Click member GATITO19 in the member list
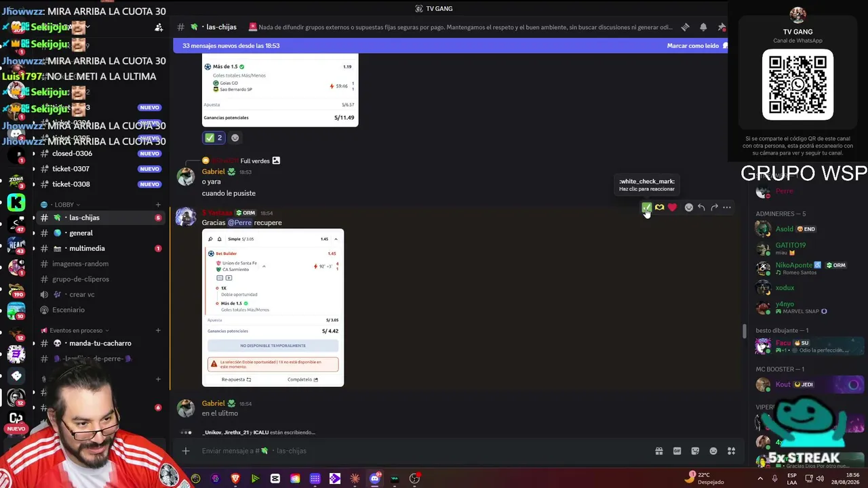The width and height of the screenshot is (868, 488). pos(807,248)
